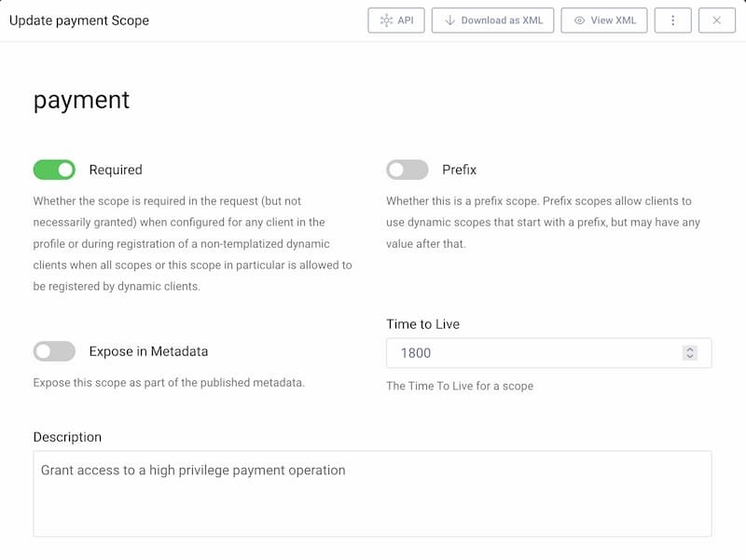Turn on Expose in Metadata switch
The width and height of the screenshot is (746, 560).
click(x=54, y=351)
